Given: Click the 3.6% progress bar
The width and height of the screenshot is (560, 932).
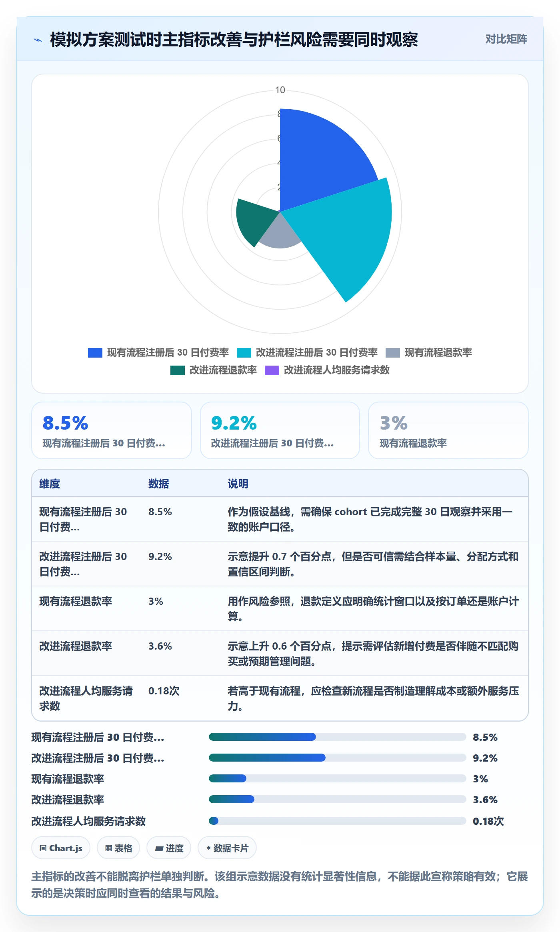Looking at the screenshot, I should (x=338, y=799).
